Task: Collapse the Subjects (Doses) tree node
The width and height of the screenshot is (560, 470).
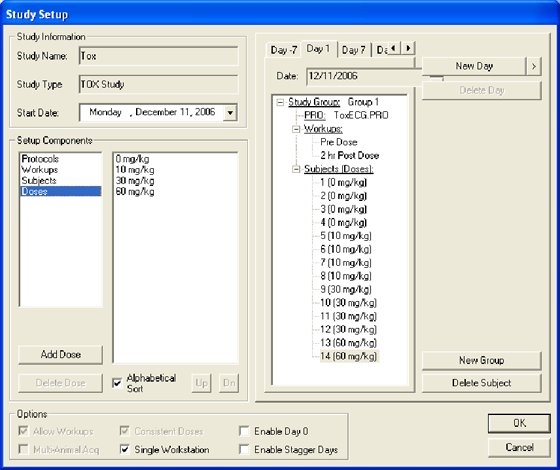Action: point(296,169)
